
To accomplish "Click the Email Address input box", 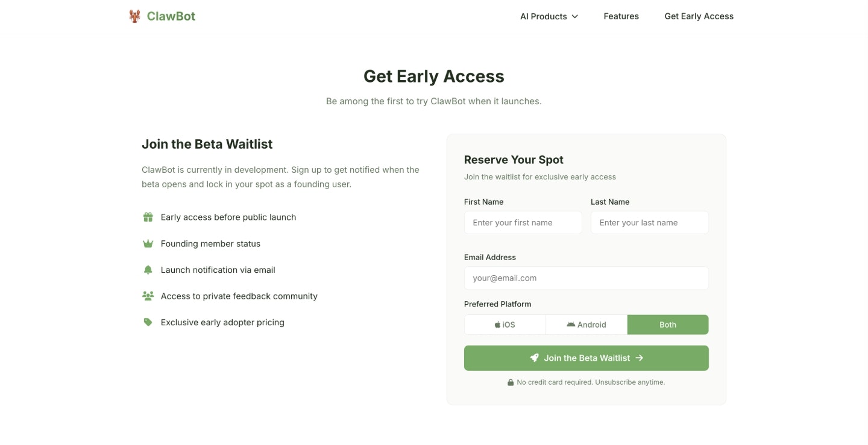I will [x=586, y=278].
